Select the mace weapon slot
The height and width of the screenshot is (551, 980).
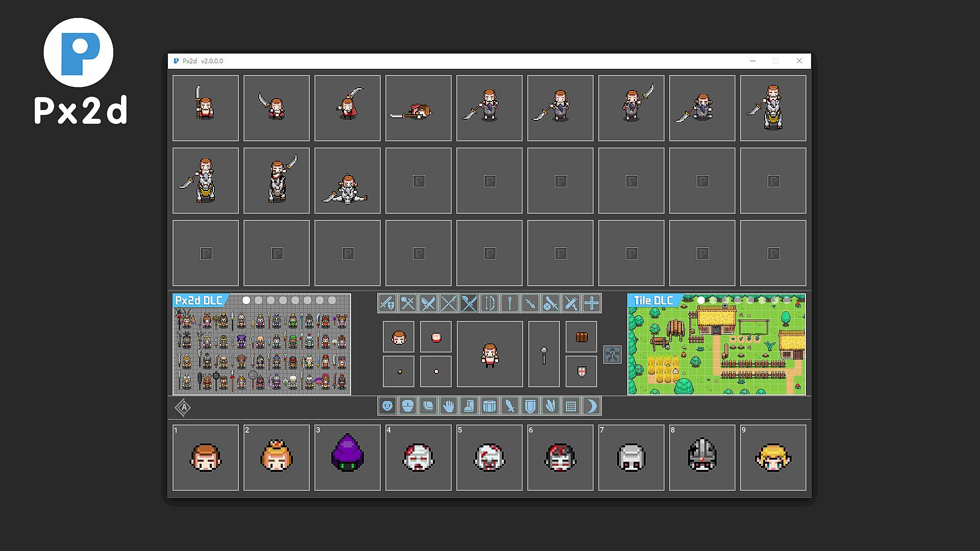(x=544, y=355)
